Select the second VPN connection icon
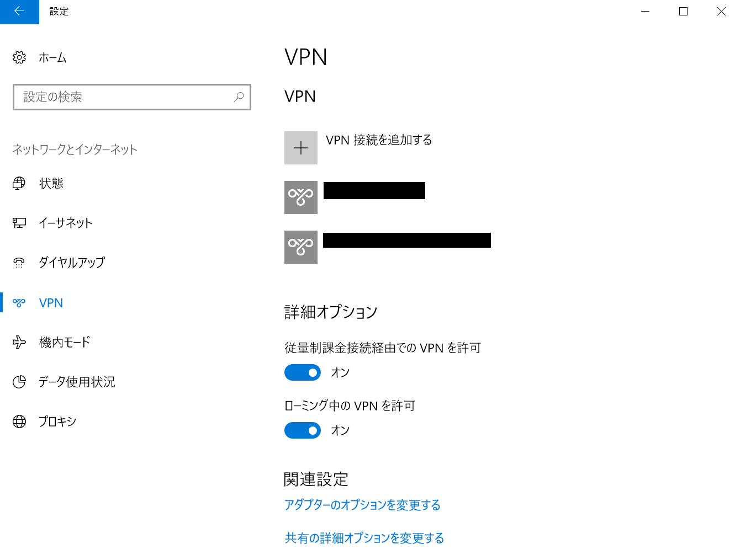This screenshot has width=735, height=560. [301, 247]
